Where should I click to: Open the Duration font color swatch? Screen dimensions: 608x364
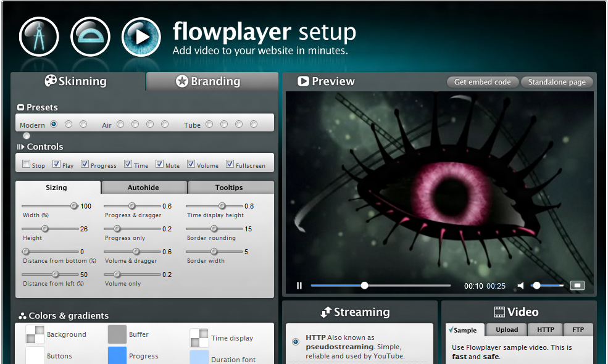pos(199,357)
